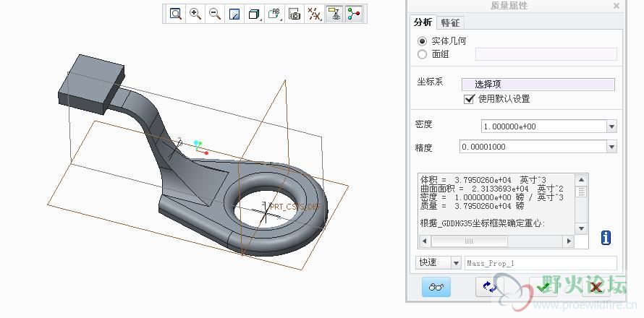
Task: Click the 曲面面积 = 2.3133693e+04 result line
Action: tap(491, 189)
